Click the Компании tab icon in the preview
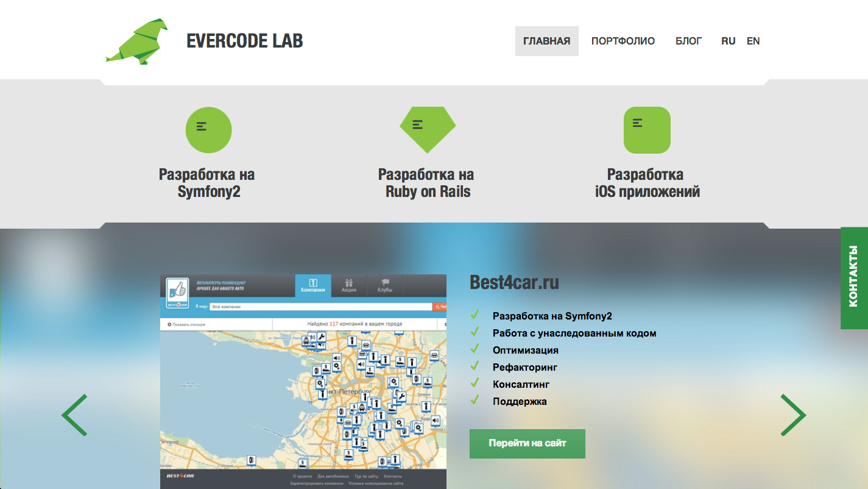 (x=313, y=284)
